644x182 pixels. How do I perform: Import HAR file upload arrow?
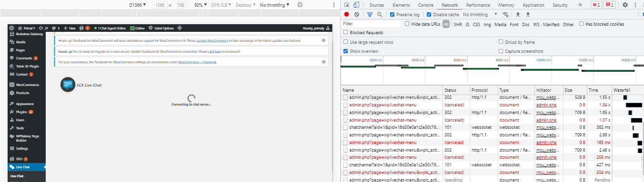(x=518, y=15)
